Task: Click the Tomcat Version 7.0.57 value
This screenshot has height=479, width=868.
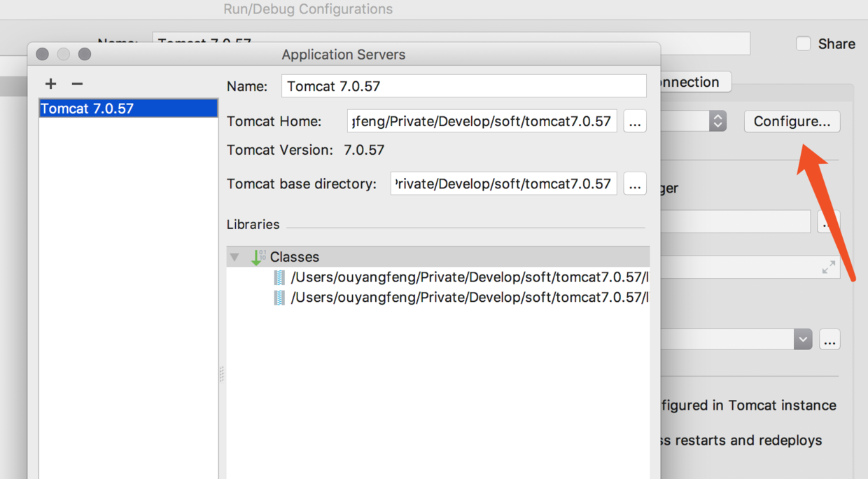Action: [364, 150]
